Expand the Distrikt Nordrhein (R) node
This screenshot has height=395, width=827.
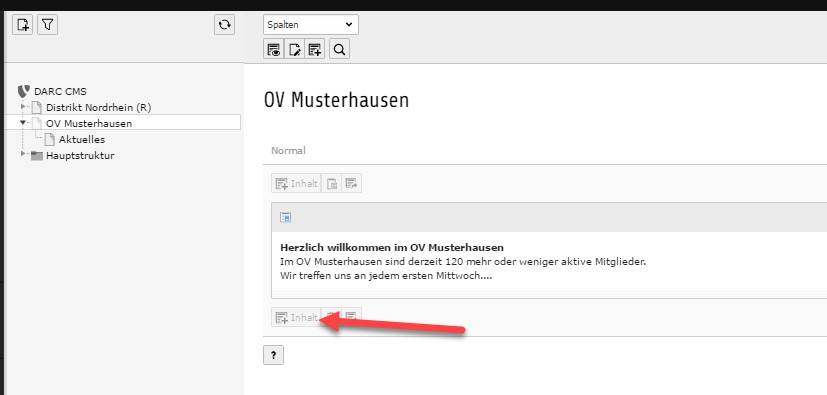tap(23, 107)
